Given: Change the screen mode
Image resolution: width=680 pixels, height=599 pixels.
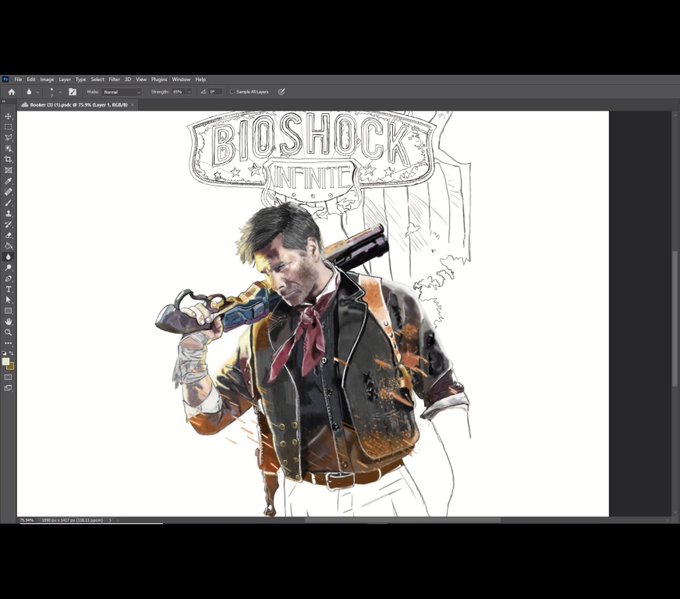Looking at the screenshot, I should pyautogui.click(x=8, y=388).
